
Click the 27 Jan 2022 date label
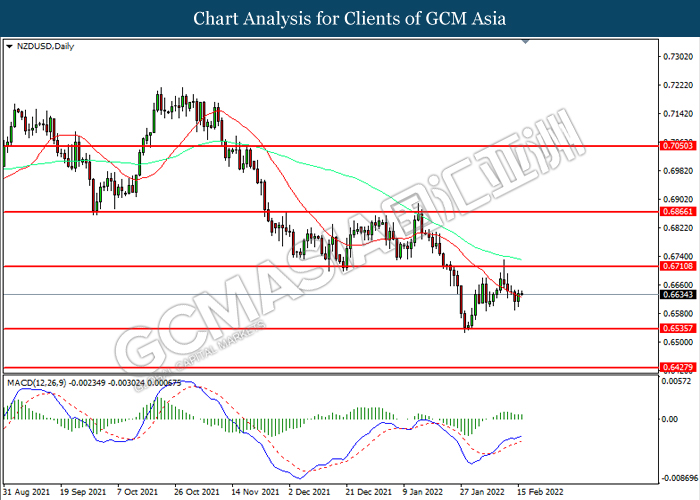tap(484, 492)
